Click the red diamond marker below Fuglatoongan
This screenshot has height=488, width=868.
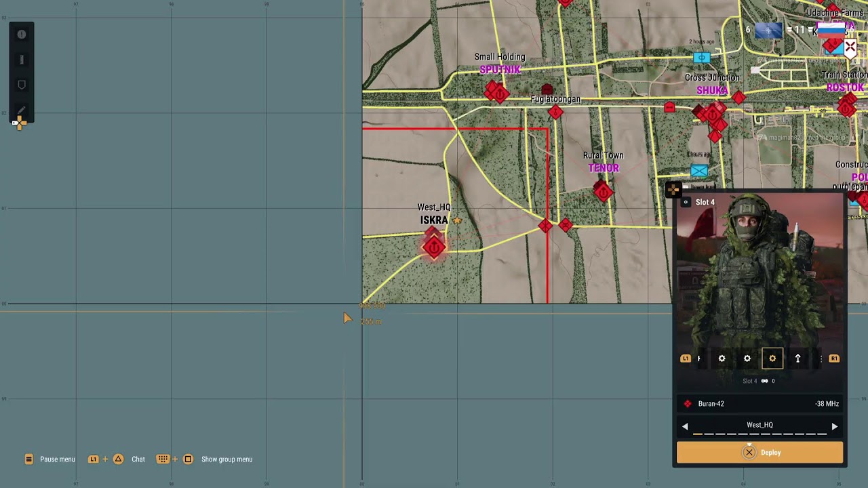(x=555, y=113)
